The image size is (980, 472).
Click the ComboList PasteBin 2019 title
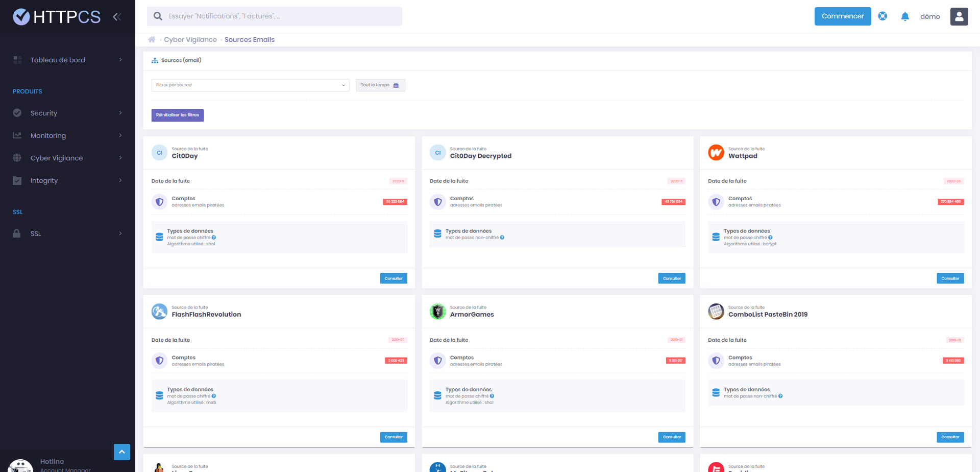click(x=768, y=315)
